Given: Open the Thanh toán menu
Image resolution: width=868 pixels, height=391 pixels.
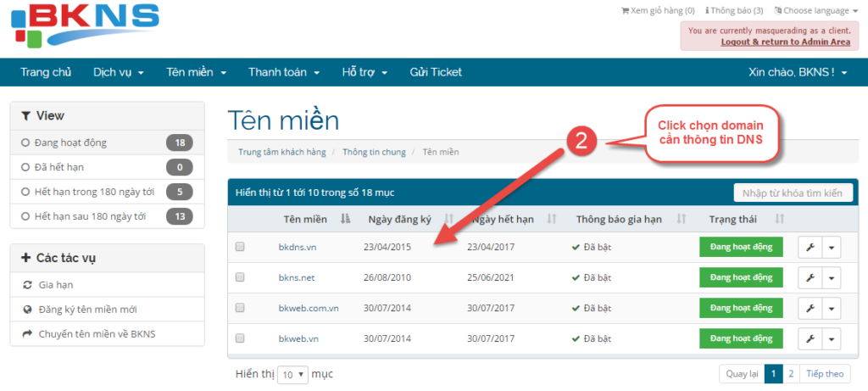Looking at the screenshot, I should pos(283,72).
